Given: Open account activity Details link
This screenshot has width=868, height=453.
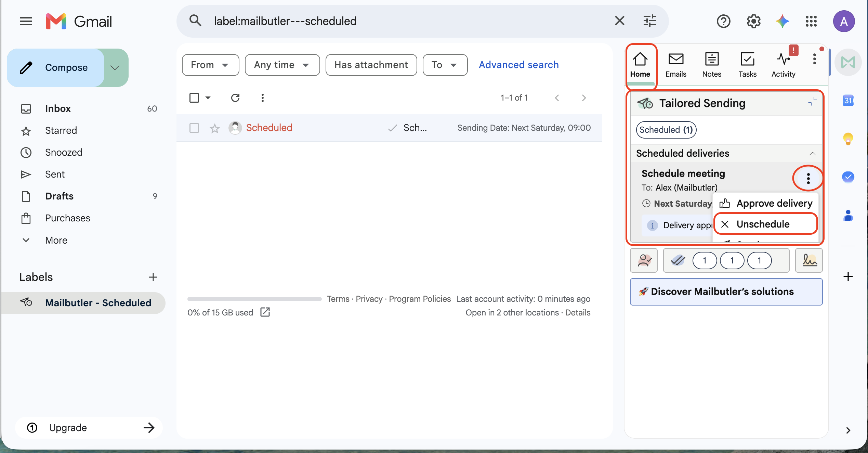Looking at the screenshot, I should (578, 312).
